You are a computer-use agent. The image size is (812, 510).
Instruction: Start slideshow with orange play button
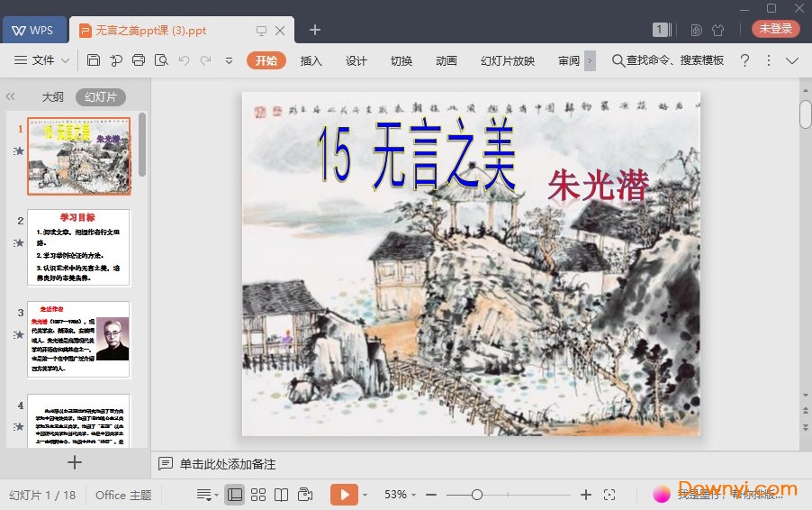[345, 495]
